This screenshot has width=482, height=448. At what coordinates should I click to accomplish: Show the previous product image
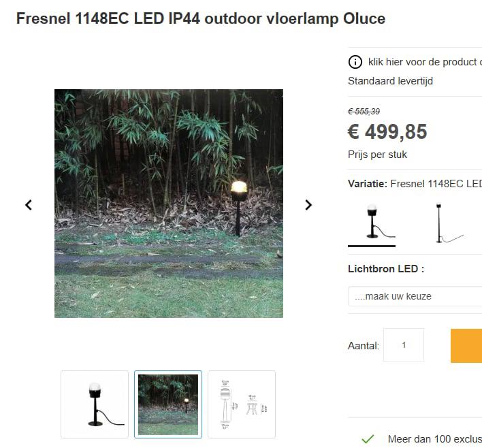point(29,205)
